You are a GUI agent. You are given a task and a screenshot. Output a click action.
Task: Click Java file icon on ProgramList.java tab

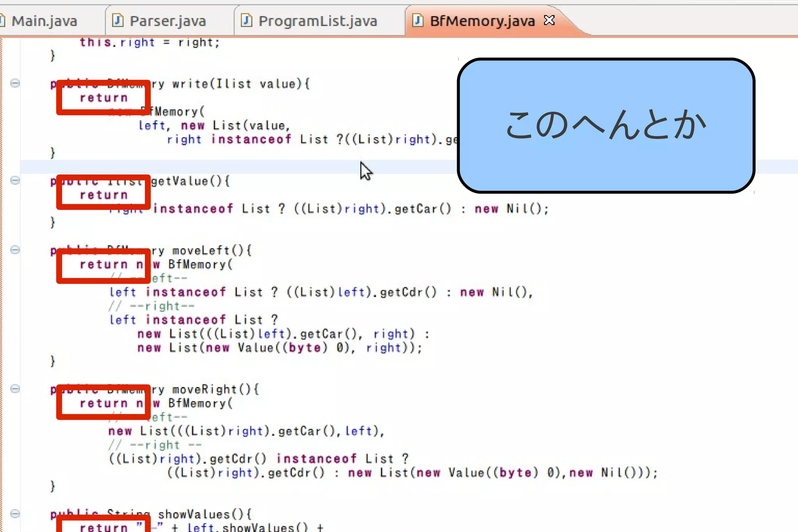(x=246, y=20)
